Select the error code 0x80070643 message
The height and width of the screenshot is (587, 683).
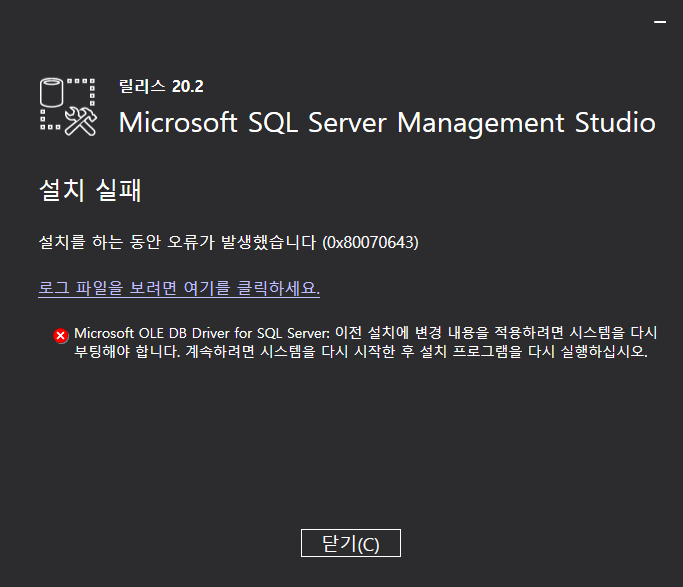(x=229, y=242)
